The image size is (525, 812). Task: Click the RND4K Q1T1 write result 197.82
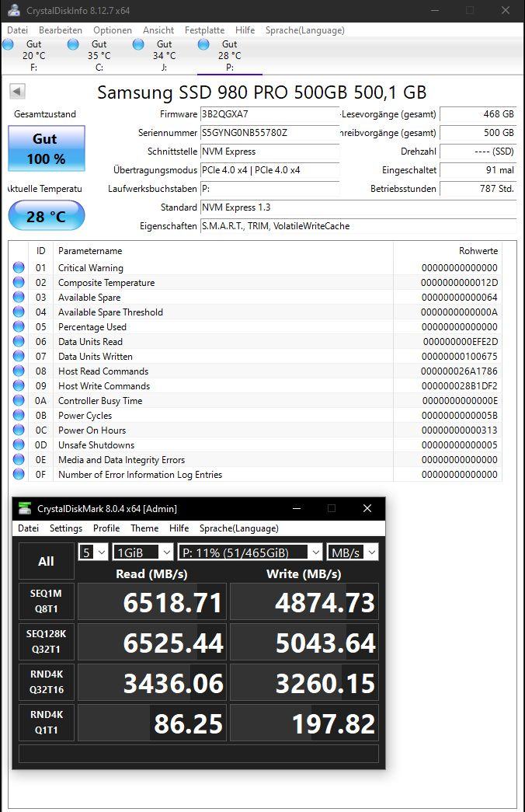point(304,723)
